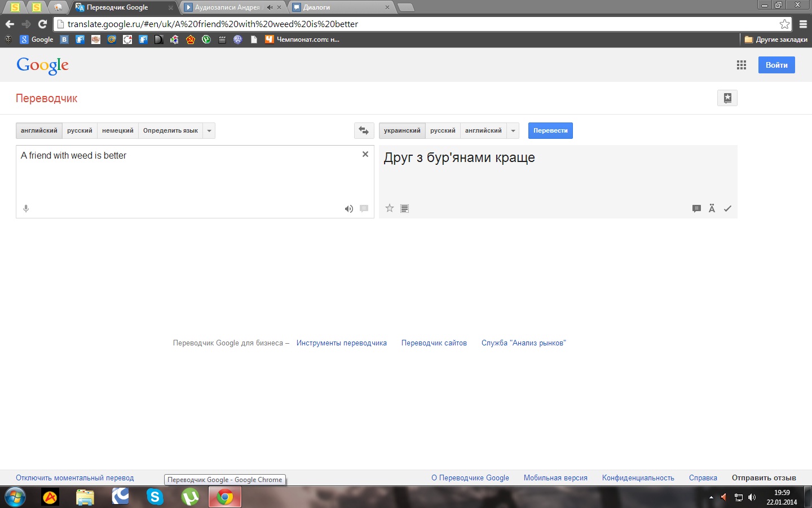
Task: Open the Chrome menu button
Action: pyautogui.click(x=803, y=24)
